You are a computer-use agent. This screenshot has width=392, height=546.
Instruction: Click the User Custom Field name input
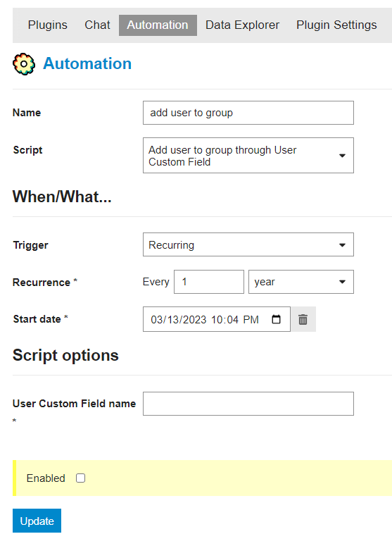pos(248,404)
